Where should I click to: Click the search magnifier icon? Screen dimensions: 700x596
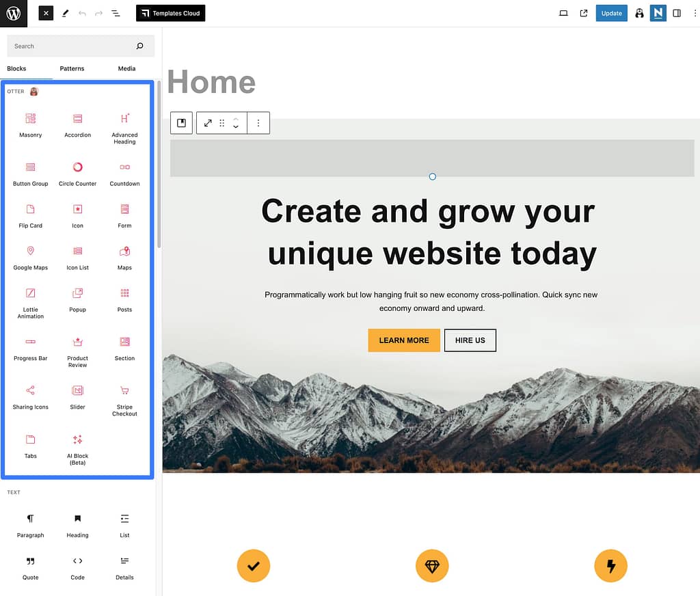[x=139, y=46]
